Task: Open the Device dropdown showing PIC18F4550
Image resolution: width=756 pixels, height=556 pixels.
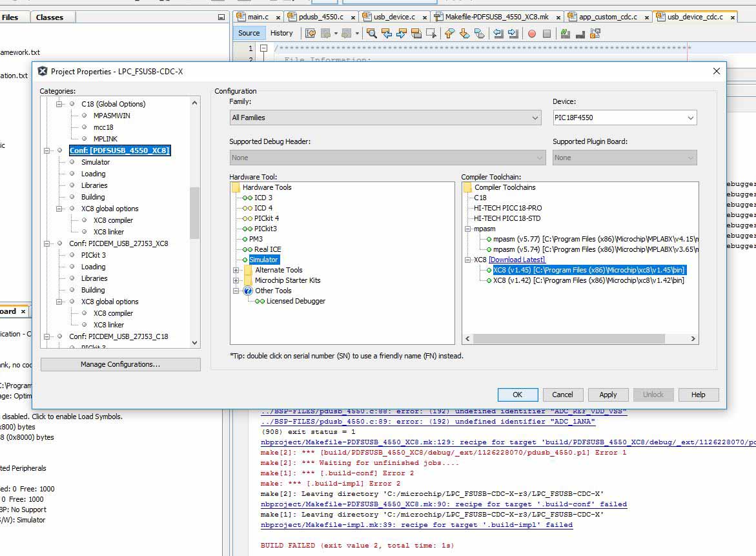Action: click(624, 118)
